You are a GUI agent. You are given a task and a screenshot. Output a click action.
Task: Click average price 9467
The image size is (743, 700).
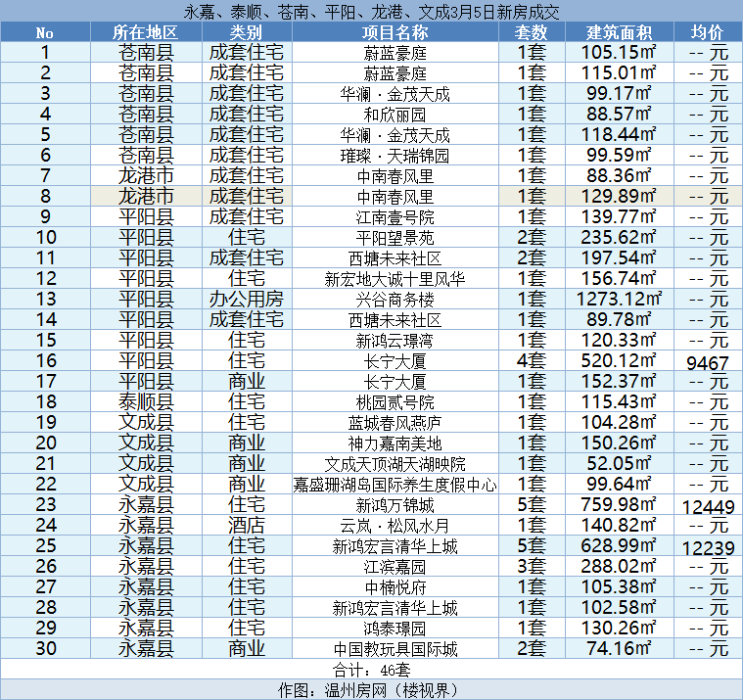pos(708,362)
